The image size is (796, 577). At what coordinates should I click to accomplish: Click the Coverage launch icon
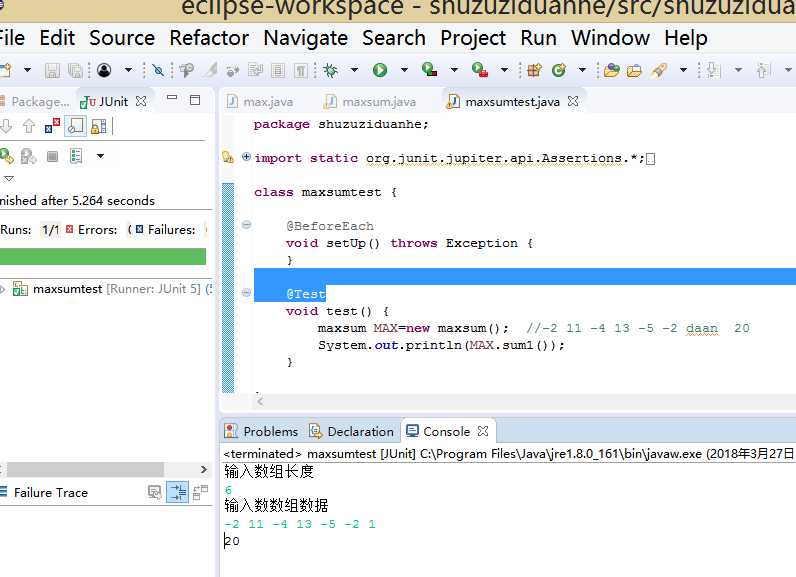point(429,70)
